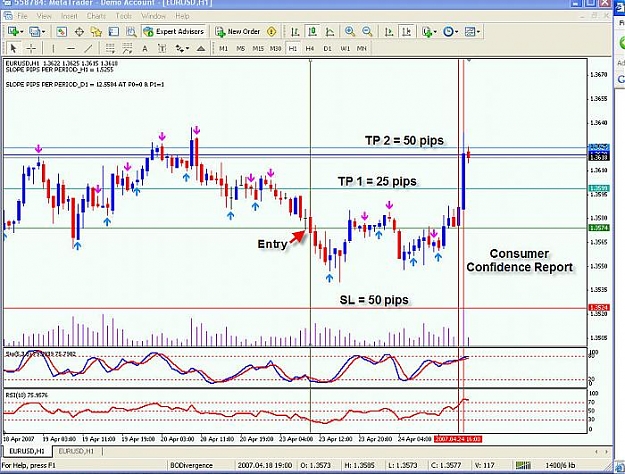Viewport: 625px width, 474px height.
Task: Open the Charts menu
Action: [96, 16]
